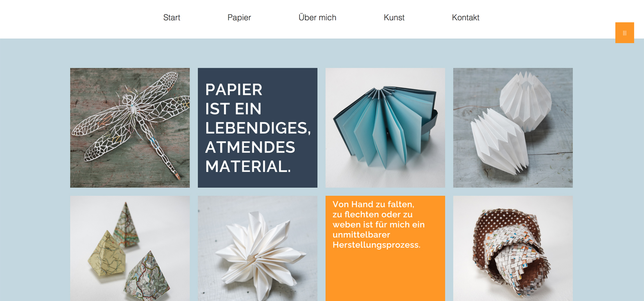View the woven paper baskets photo
The height and width of the screenshot is (301, 644).
coord(513,248)
